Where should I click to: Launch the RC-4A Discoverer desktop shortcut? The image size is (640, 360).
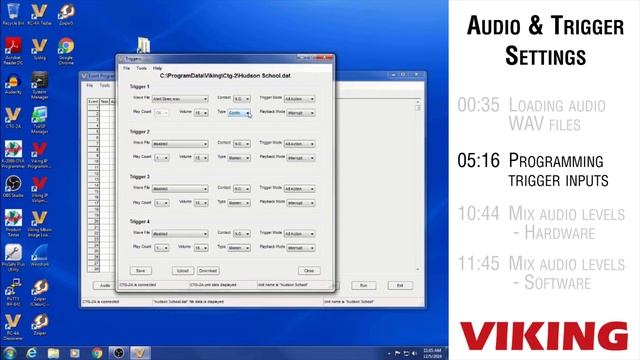[13, 327]
